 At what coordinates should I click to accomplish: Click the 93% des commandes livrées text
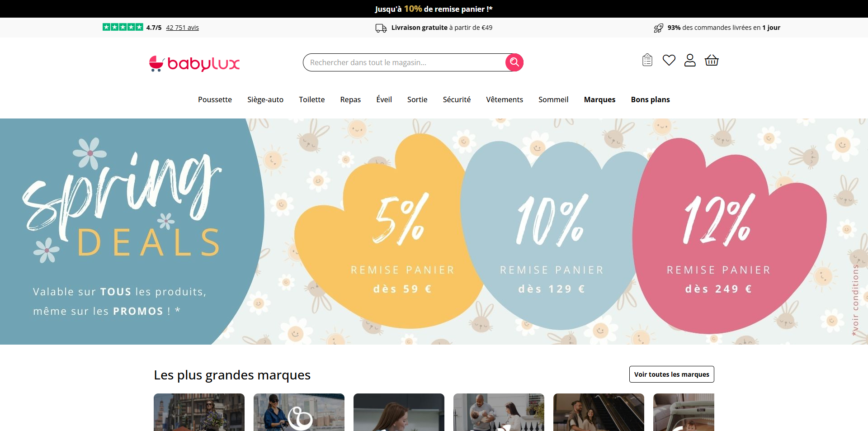pos(724,28)
